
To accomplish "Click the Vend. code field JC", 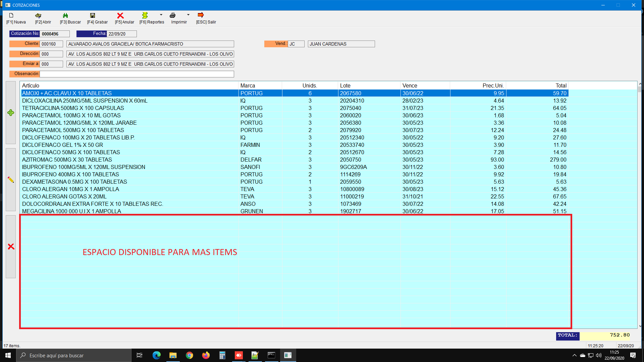I will (296, 44).
